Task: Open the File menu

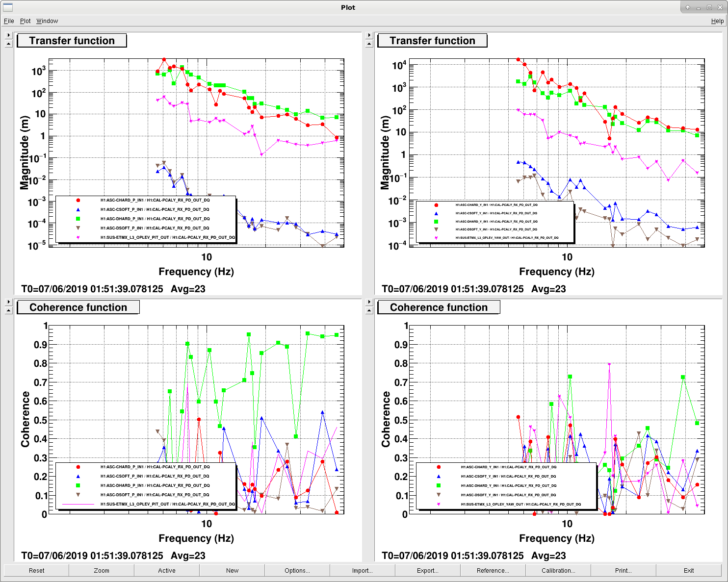Action: 9,21
